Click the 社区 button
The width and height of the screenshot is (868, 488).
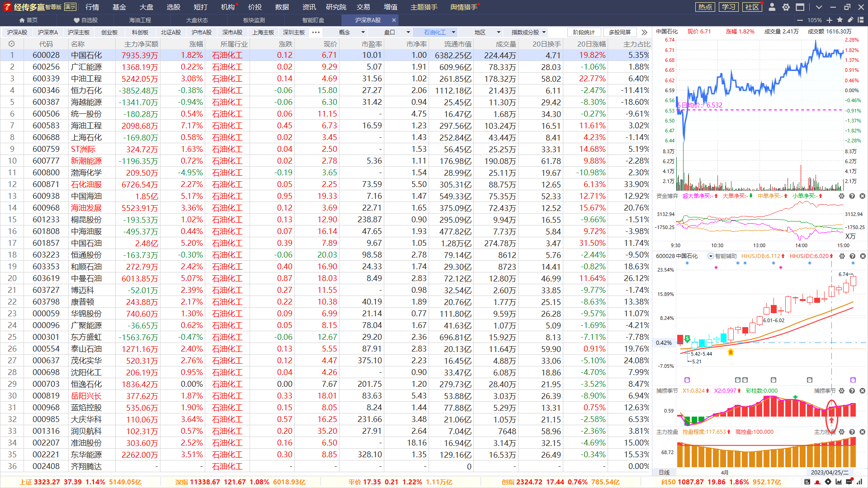pyautogui.click(x=752, y=7)
